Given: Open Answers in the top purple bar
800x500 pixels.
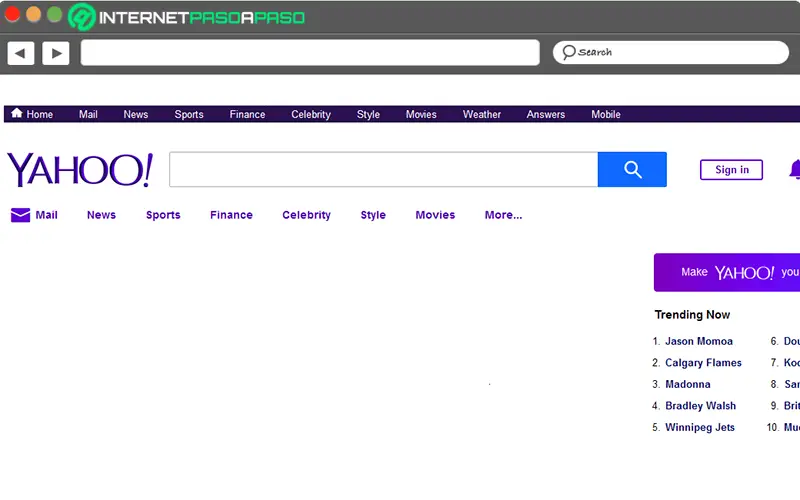Looking at the screenshot, I should (x=546, y=114).
